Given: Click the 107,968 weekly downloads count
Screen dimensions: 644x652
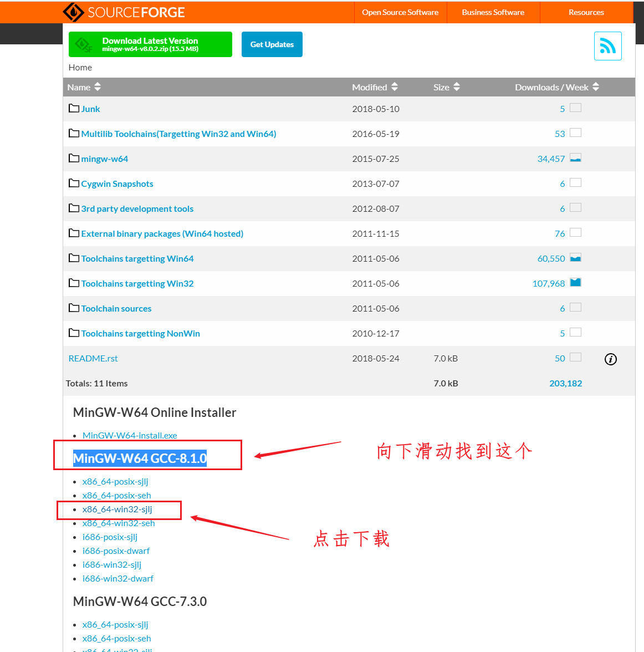Looking at the screenshot, I should pos(549,284).
